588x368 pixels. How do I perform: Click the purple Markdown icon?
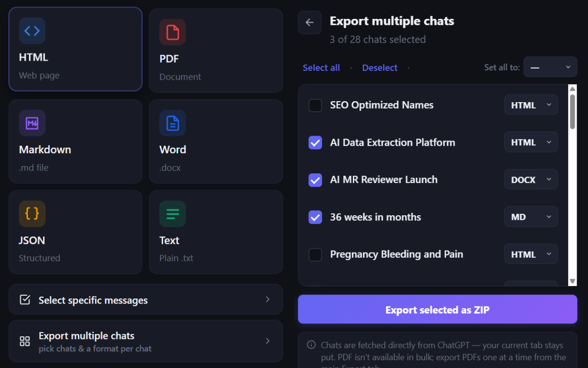point(32,123)
